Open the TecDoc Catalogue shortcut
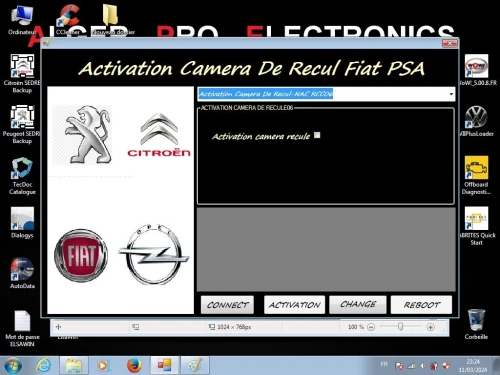The height and width of the screenshot is (375, 500). [22, 176]
